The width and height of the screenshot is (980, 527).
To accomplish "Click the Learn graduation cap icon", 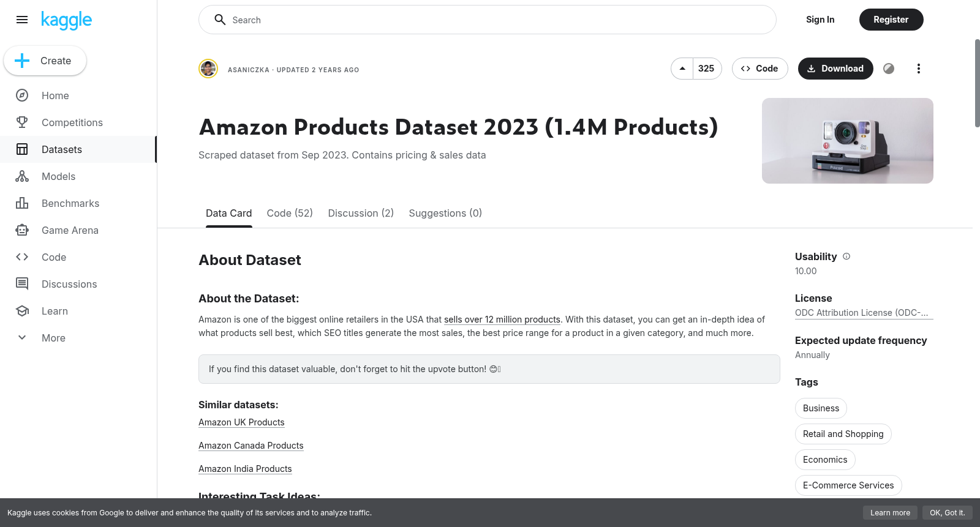I will point(22,311).
